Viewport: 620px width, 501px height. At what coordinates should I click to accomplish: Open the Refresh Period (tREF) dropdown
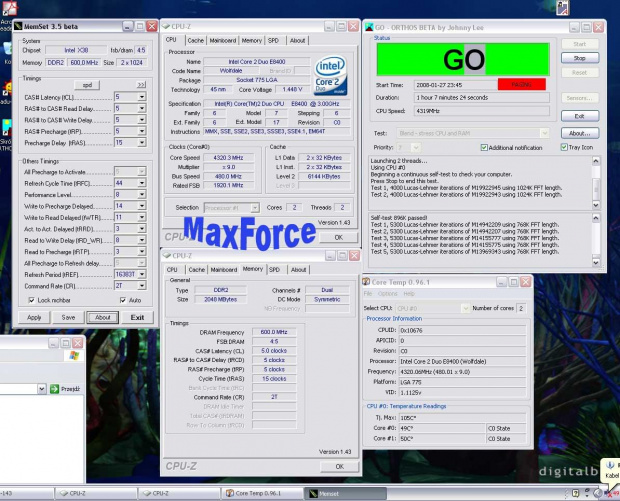point(142,274)
